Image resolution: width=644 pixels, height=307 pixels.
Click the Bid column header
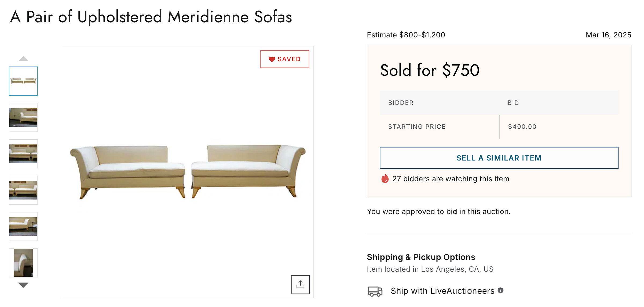pos(513,103)
